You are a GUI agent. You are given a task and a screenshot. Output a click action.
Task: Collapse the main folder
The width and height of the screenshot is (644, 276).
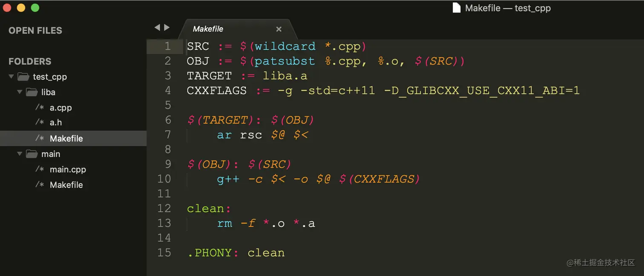pos(20,154)
